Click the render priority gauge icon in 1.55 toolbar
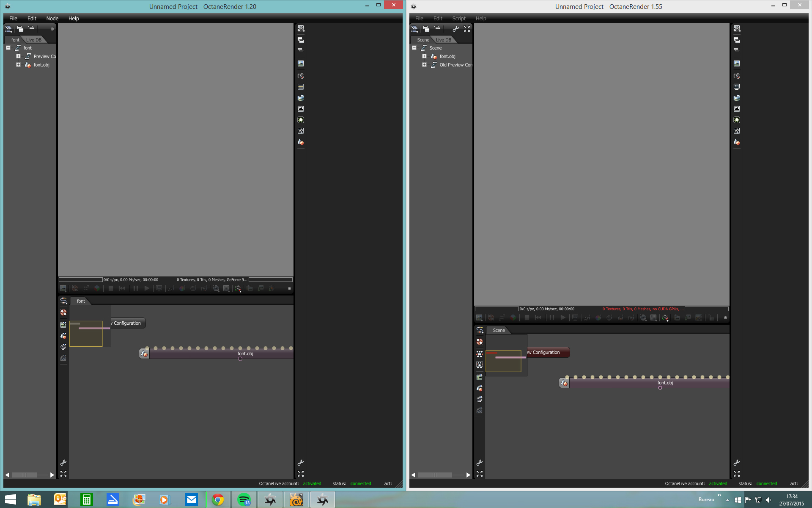The width and height of the screenshot is (812, 508). [665, 317]
